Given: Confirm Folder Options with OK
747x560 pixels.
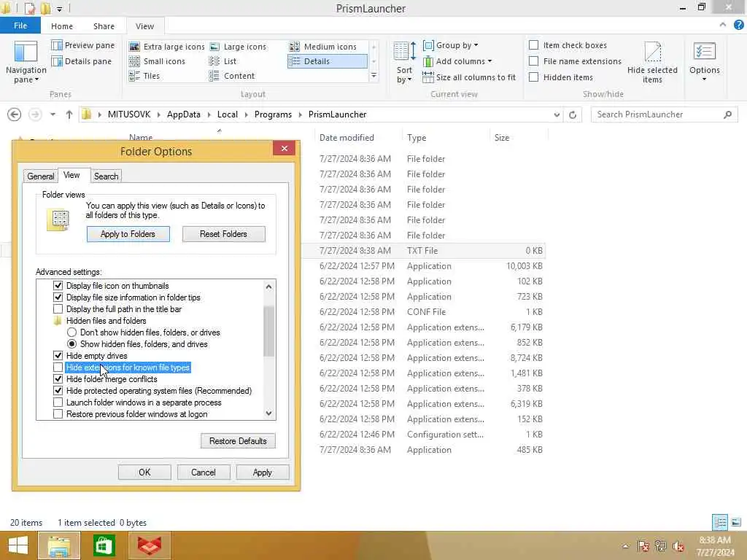Looking at the screenshot, I should click(144, 472).
